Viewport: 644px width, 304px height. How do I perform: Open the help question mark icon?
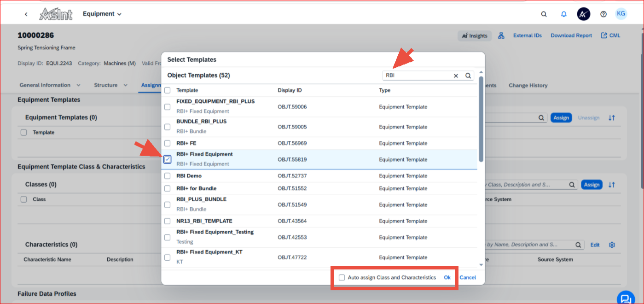tap(603, 14)
